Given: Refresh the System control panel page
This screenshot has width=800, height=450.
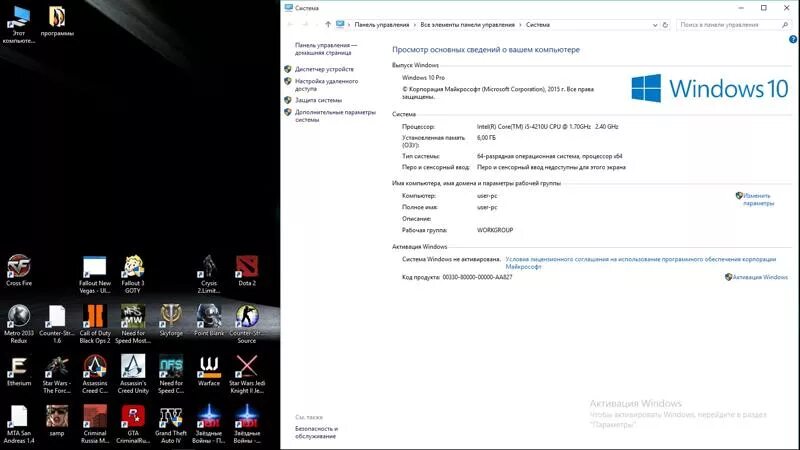Looking at the screenshot, I should coord(665,24).
